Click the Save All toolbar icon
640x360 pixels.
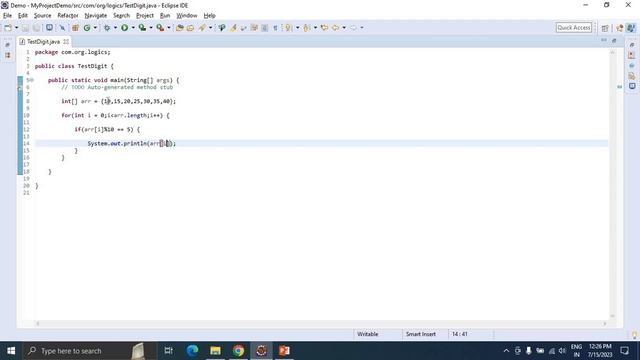37,28
